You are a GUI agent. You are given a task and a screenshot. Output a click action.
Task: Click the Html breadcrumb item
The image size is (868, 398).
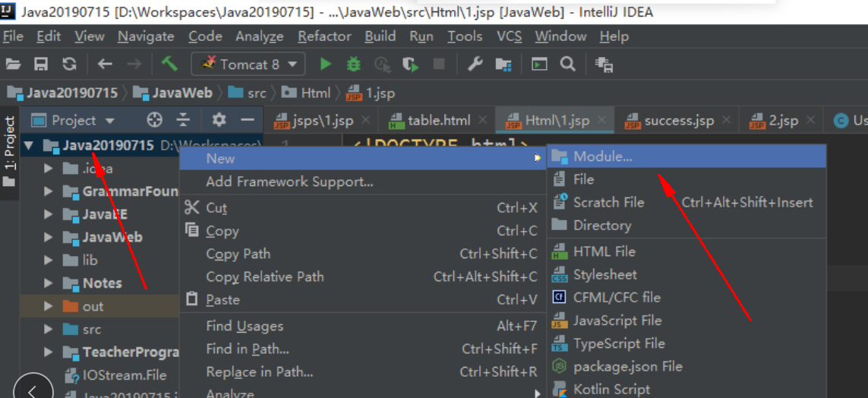coord(305,93)
